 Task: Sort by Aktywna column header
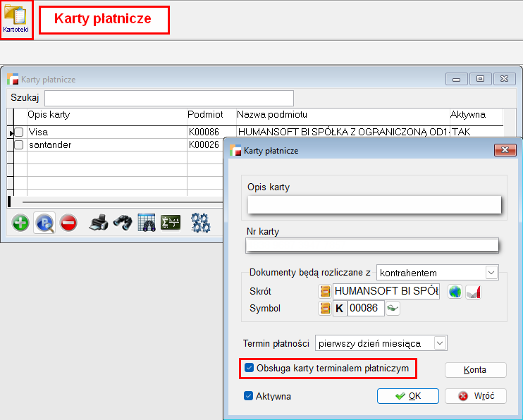(476, 115)
